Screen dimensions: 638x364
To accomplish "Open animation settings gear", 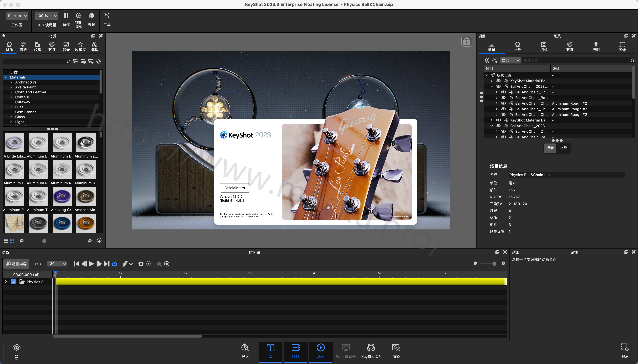I will click(141, 264).
